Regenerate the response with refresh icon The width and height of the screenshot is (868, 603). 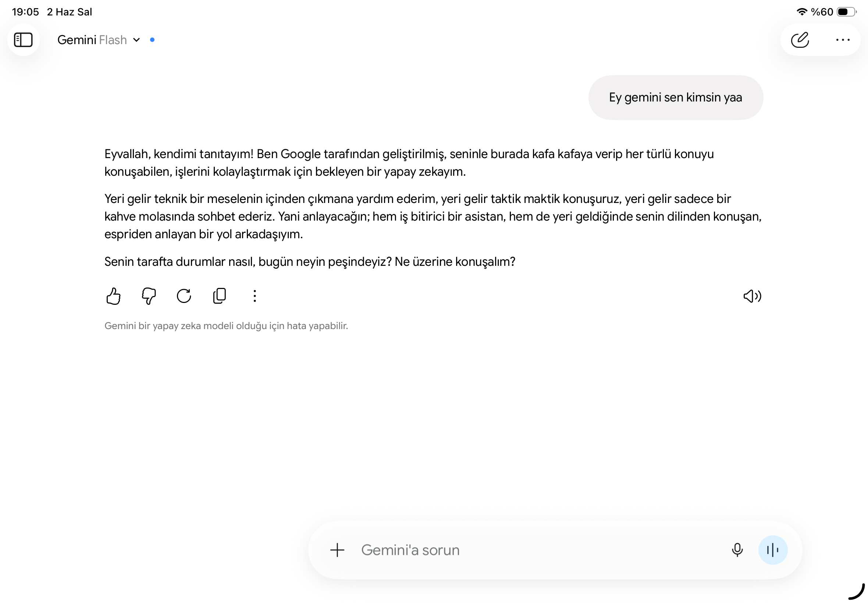(x=184, y=296)
